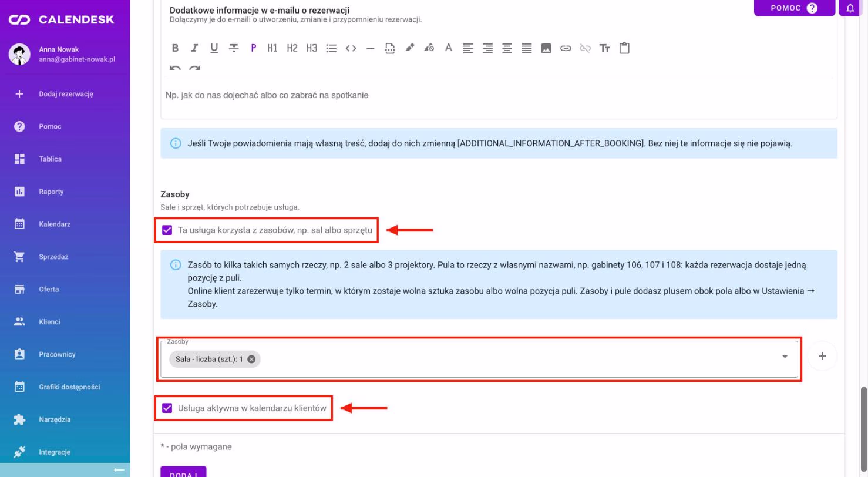The height and width of the screenshot is (477, 868).
Task: Toggle 'Usługa aktywna w kalendarzu klientów' checkbox
Action: pos(167,408)
